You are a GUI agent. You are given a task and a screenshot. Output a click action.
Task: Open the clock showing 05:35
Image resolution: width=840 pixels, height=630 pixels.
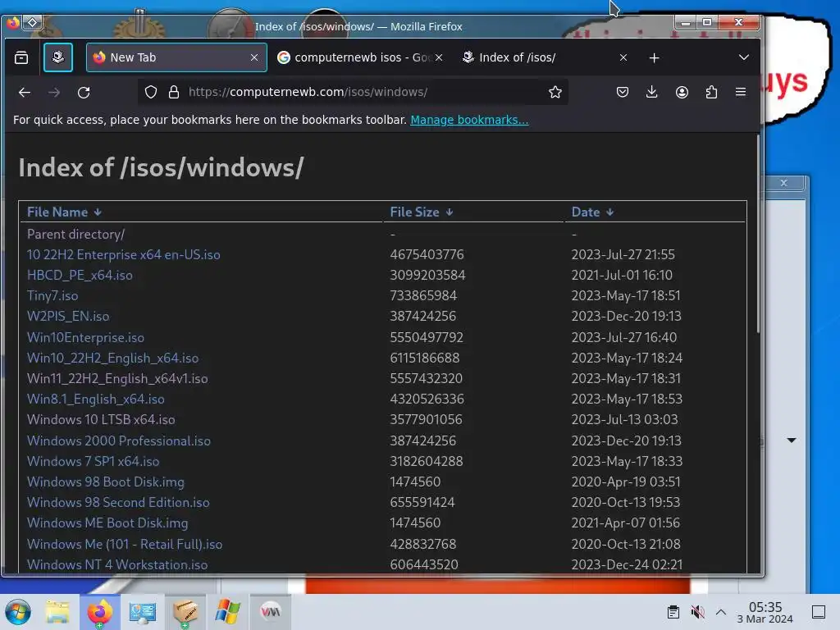[x=765, y=613]
